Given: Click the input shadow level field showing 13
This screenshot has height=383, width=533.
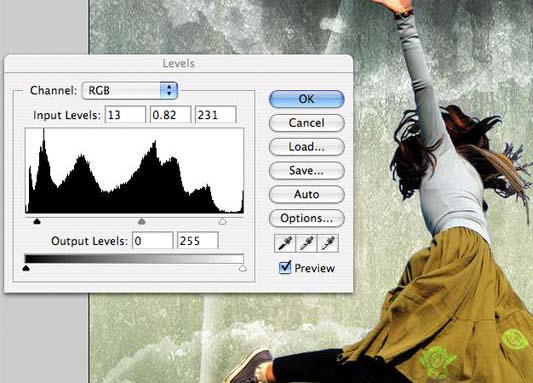Looking at the screenshot, I should click(125, 115).
